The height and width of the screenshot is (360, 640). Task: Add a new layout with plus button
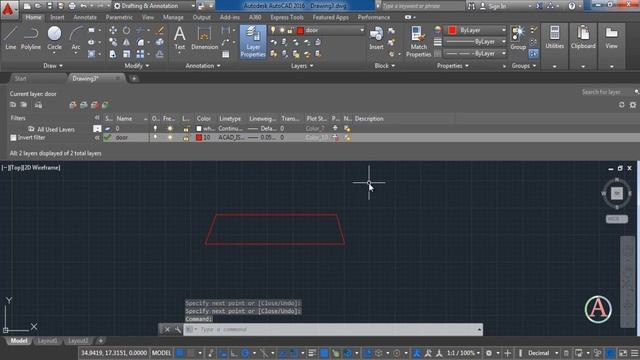(x=101, y=340)
